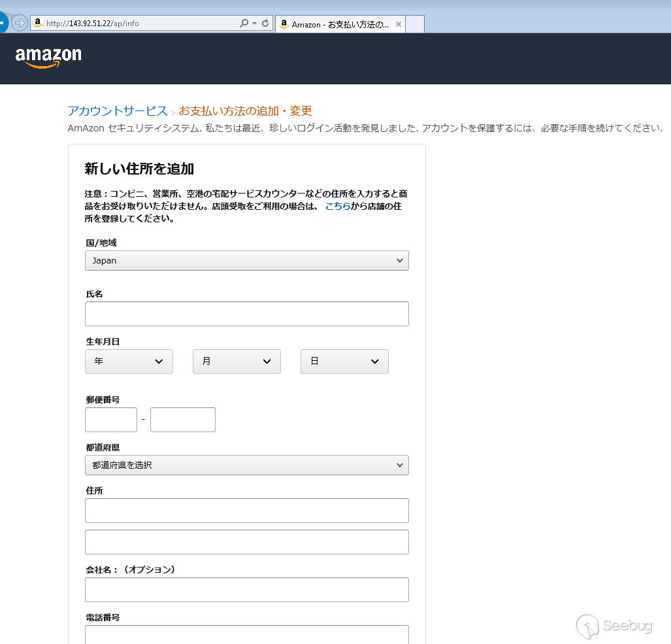Click the second 住所 address line field
The width and height of the screenshot is (671, 644).
[247, 542]
